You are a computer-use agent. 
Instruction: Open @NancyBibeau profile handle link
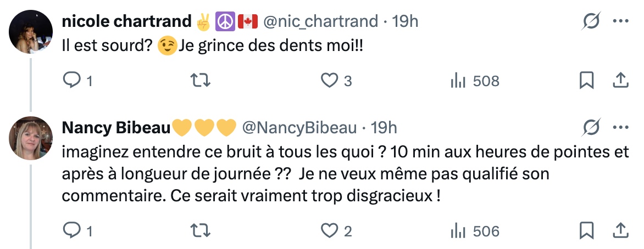[299, 128]
